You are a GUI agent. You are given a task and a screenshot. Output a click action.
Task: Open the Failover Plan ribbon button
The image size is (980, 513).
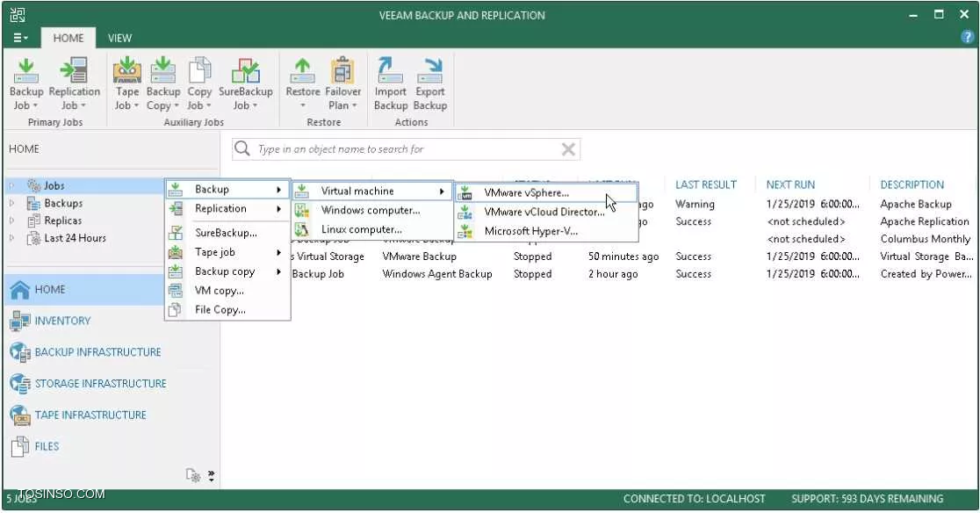342,84
